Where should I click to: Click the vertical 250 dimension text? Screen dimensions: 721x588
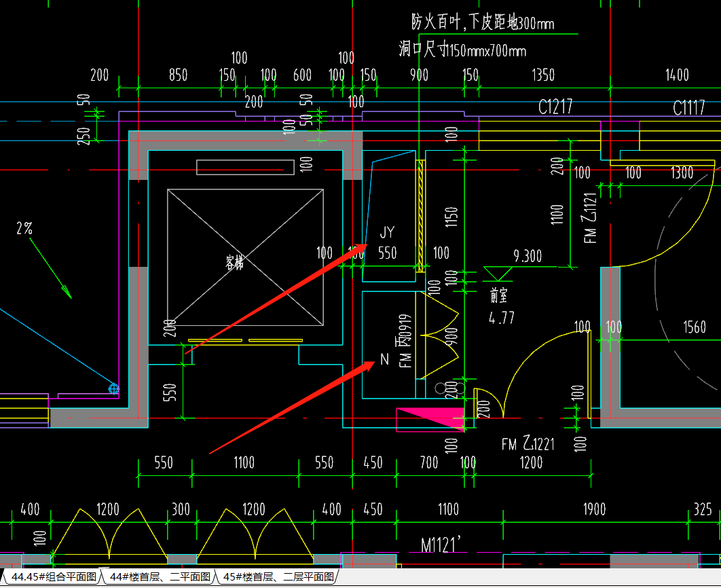point(84,136)
